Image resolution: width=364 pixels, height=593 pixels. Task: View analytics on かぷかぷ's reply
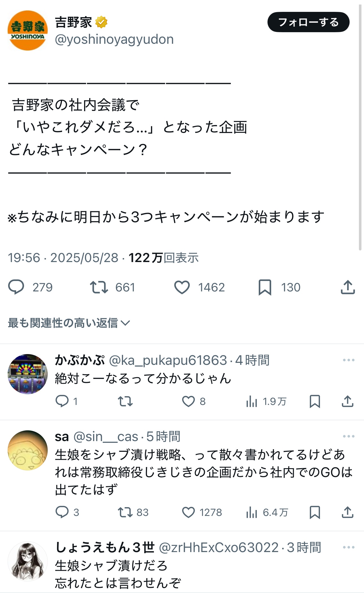(x=252, y=401)
